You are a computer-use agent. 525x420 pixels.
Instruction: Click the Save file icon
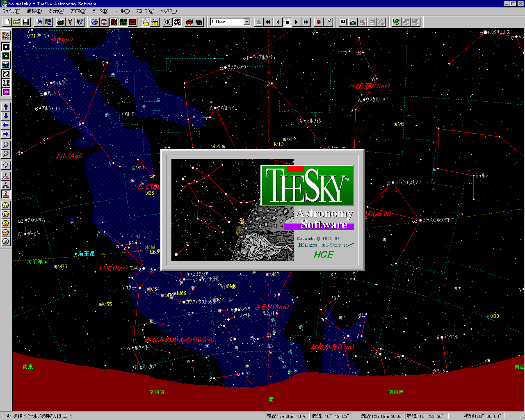[26, 22]
